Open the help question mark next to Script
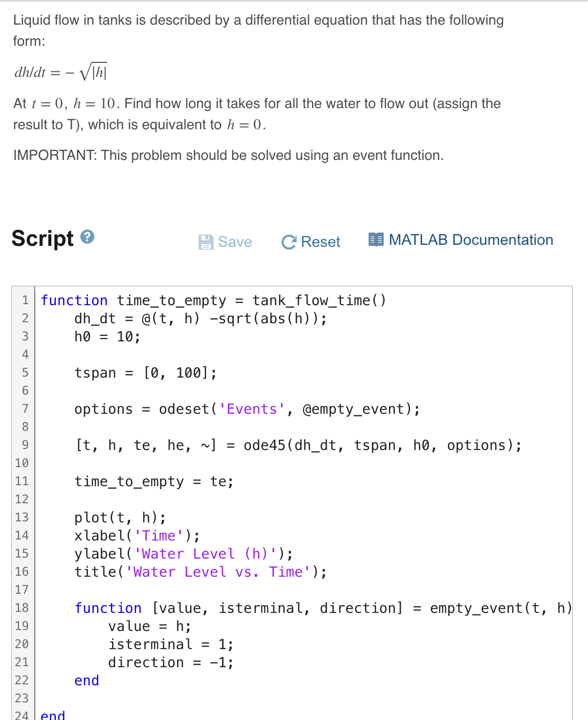 pos(87,237)
